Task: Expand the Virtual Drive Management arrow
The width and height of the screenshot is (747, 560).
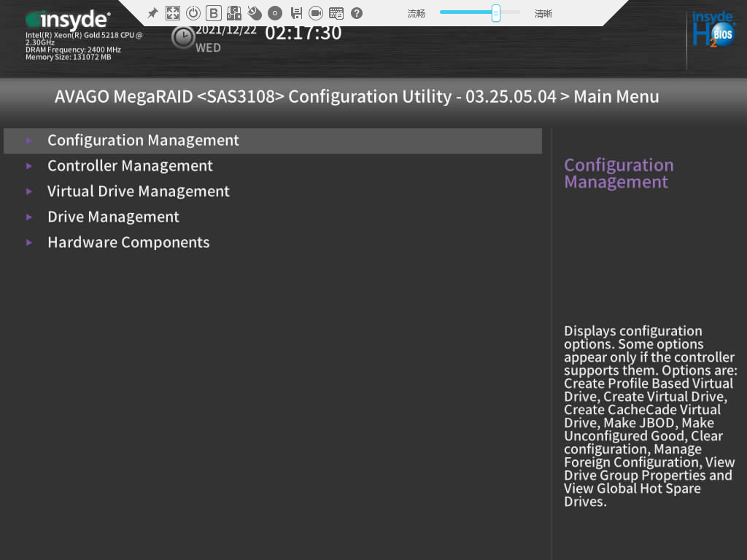Action: pos(29,192)
